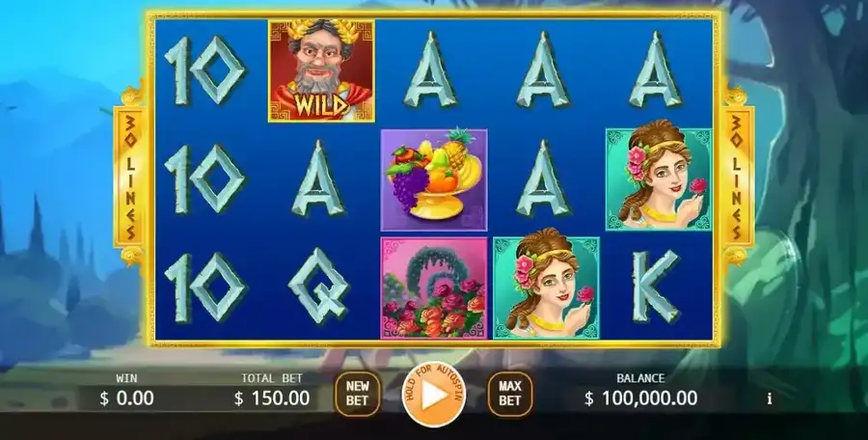Click the balance amount $100,000.00
Screen dimensions: 868x440
[641, 398]
